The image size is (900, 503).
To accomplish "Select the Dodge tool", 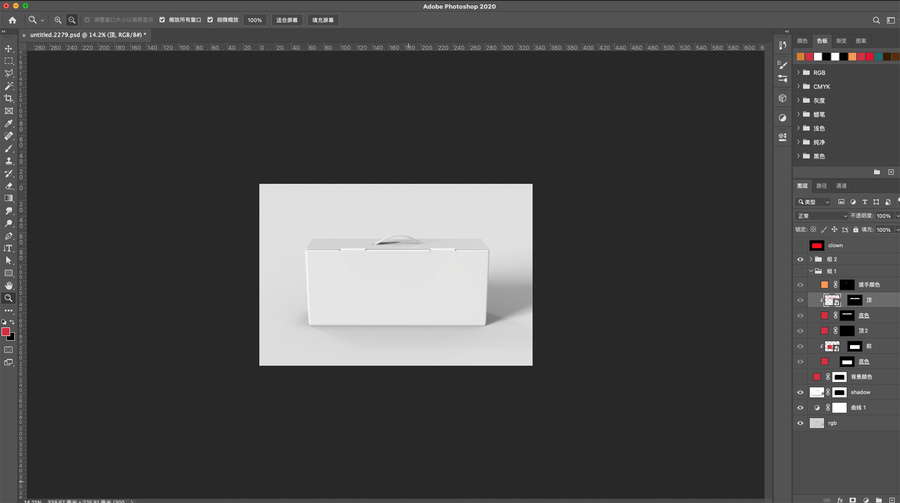I will 9,223.
